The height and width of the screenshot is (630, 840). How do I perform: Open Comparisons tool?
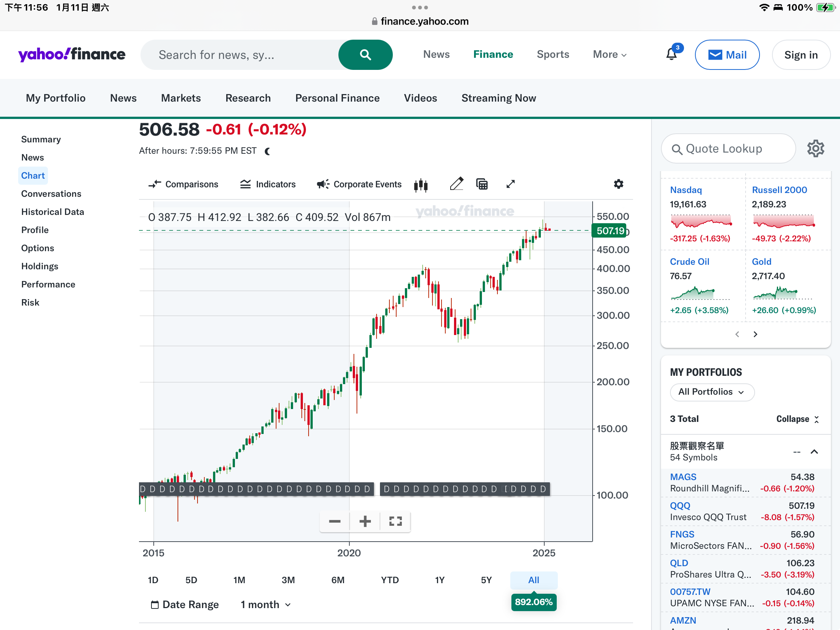[x=184, y=184]
